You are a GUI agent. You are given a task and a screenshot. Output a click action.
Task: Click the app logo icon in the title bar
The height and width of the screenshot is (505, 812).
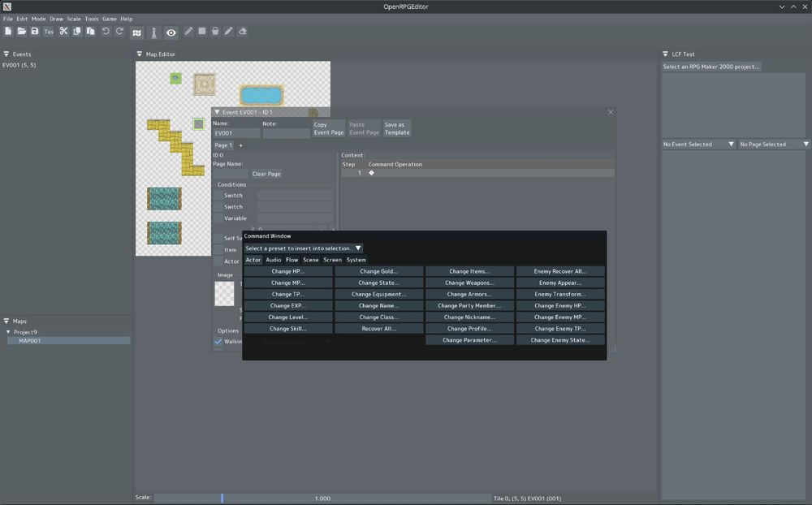tap(7, 6)
